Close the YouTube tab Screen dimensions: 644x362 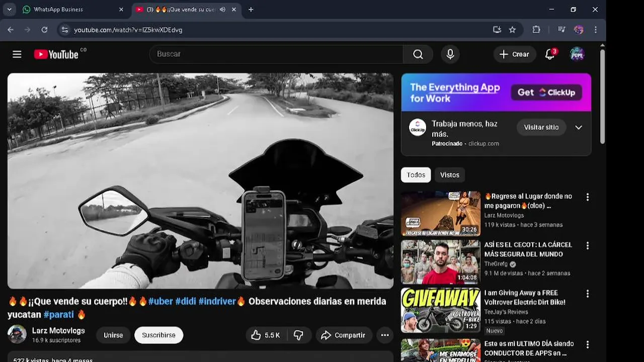234,10
